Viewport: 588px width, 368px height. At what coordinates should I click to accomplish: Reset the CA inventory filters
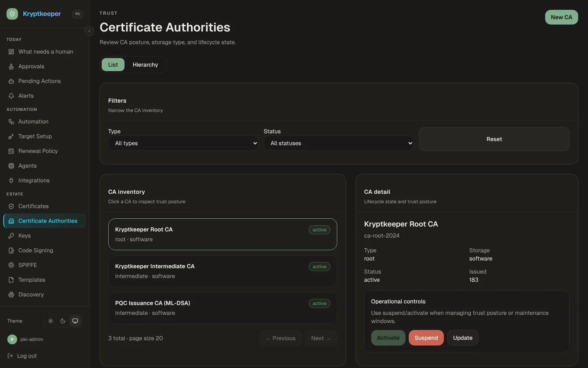[x=494, y=139]
